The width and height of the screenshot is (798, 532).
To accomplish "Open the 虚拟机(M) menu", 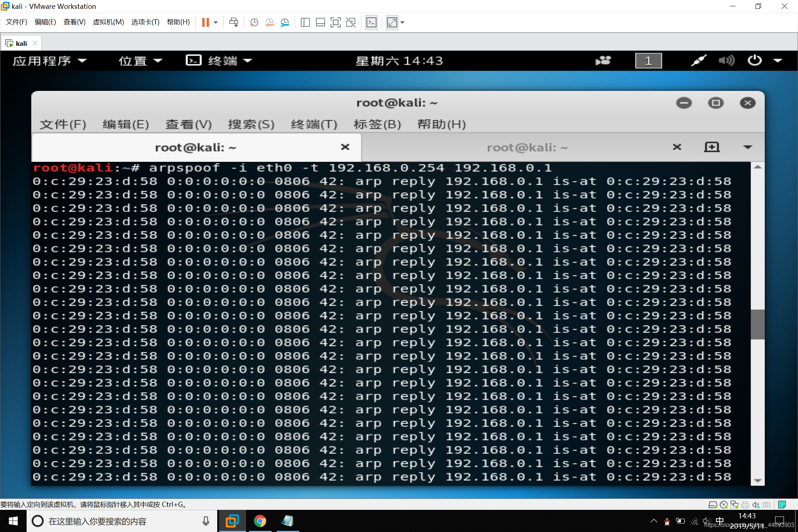I will click(x=108, y=22).
